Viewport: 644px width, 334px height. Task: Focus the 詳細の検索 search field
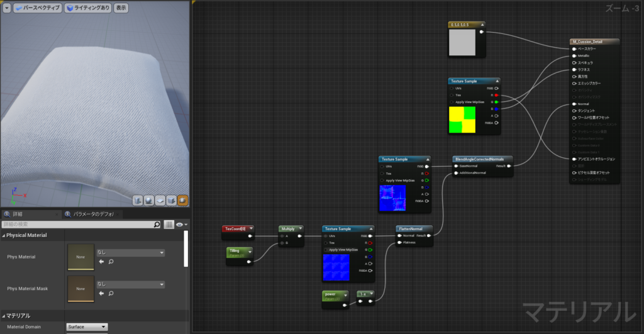(77, 225)
